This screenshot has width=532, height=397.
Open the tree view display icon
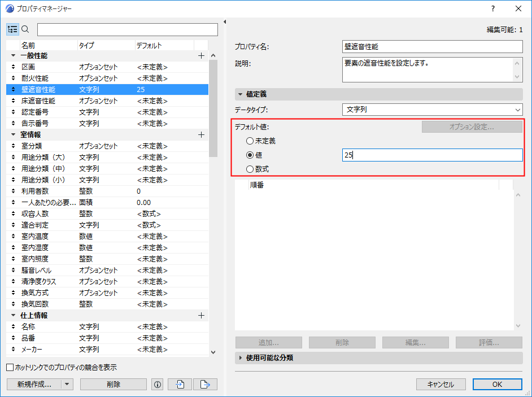click(12, 29)
